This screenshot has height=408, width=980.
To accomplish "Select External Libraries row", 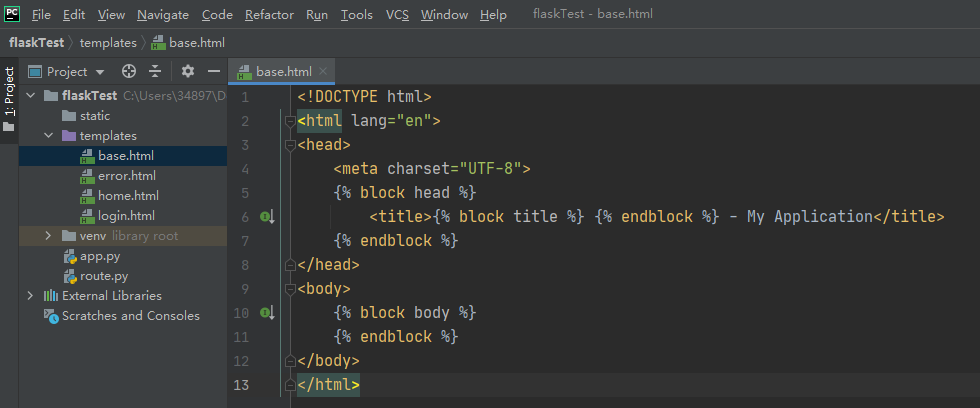I will coord(123,296).
